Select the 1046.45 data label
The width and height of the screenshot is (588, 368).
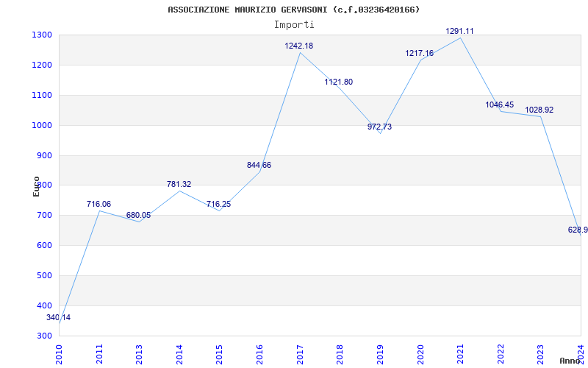[500, 105]
